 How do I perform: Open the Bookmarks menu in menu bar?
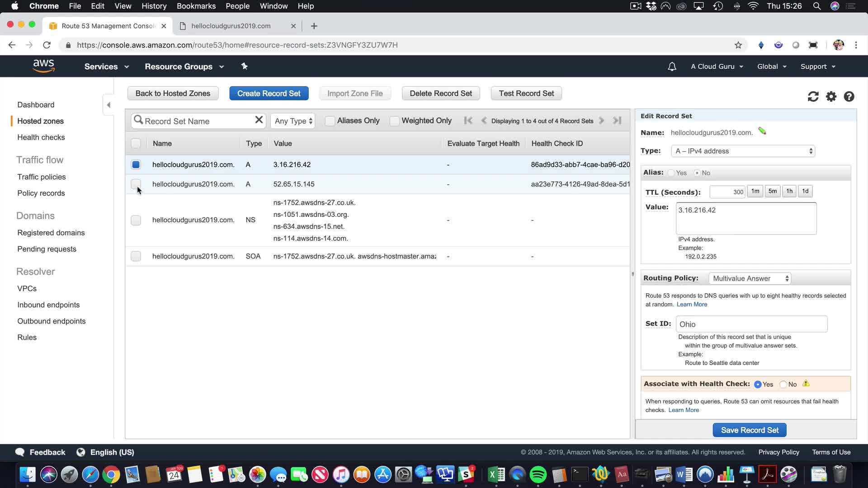pyautogui.click(x=196, y=6)
